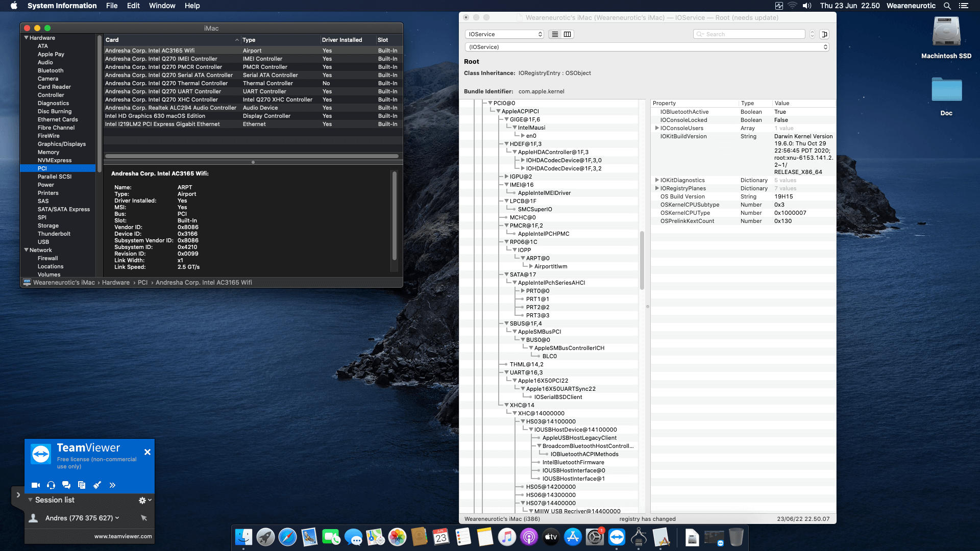Collapse the TeamViewer panel with the side arrow
The width and height of the screenshot is (980, 551).
pyautogui.click(x=18, y=495)
